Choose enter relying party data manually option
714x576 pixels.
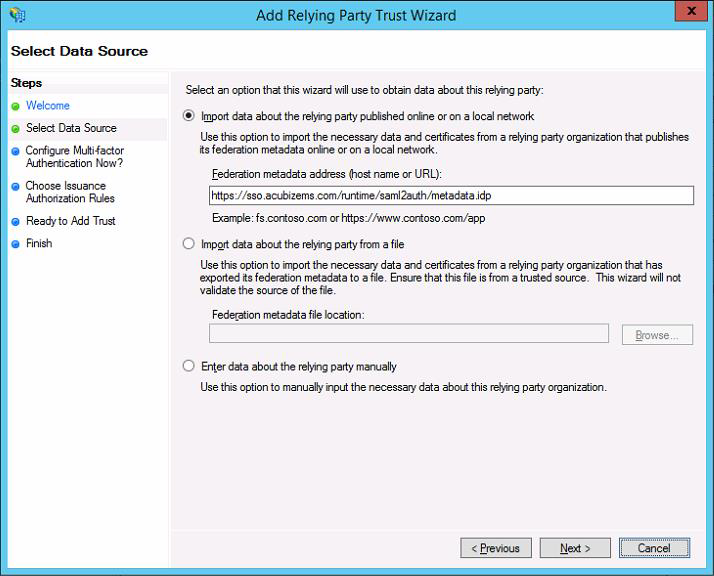coord(189,366)
